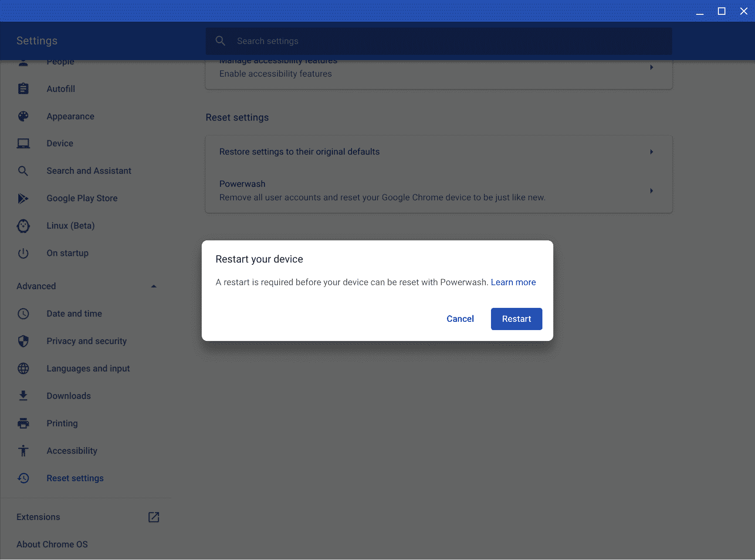
Task: Click the On startup power icon
Action: [x=23, y=253]
